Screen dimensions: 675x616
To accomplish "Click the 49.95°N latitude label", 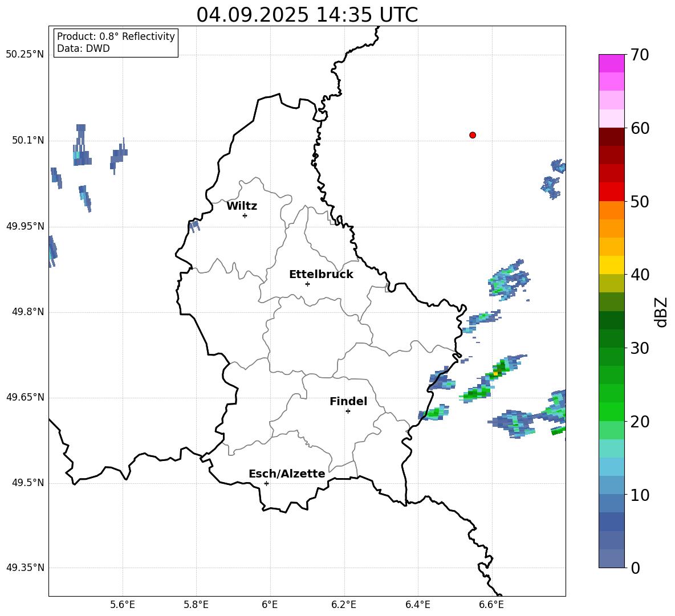I will click(x=25, y=226).
